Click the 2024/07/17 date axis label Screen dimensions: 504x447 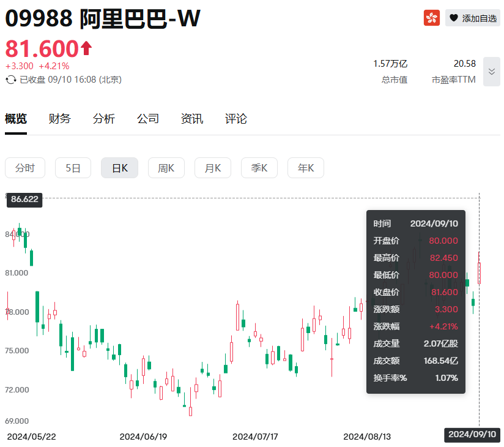(x=255, y=437)
